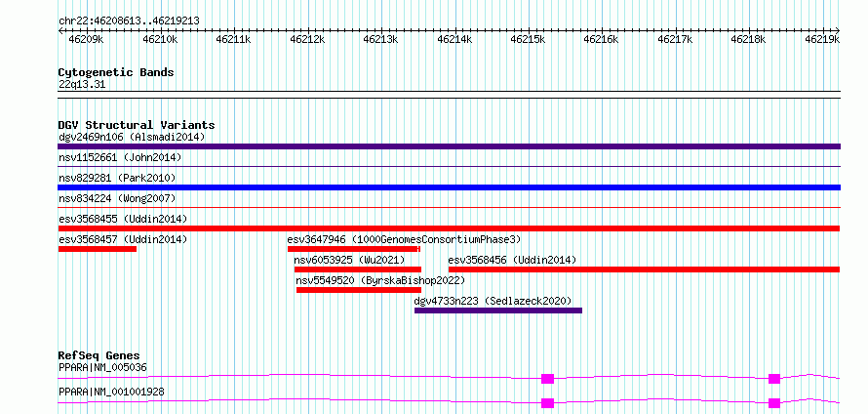Click the RefSeq Genes track title

99,355
